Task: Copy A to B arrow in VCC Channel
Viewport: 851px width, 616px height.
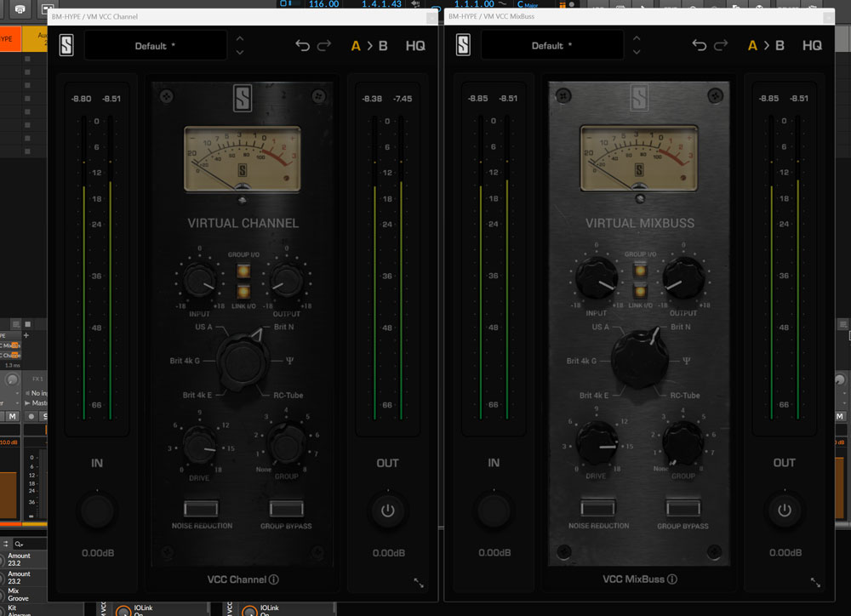Action: click(x=369, y=46)
